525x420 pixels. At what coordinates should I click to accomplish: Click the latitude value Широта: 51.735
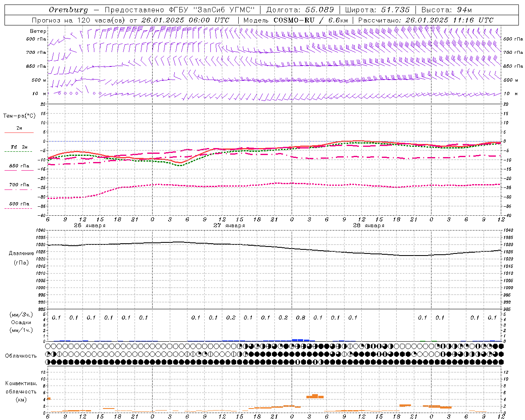(x=377, y=10)
